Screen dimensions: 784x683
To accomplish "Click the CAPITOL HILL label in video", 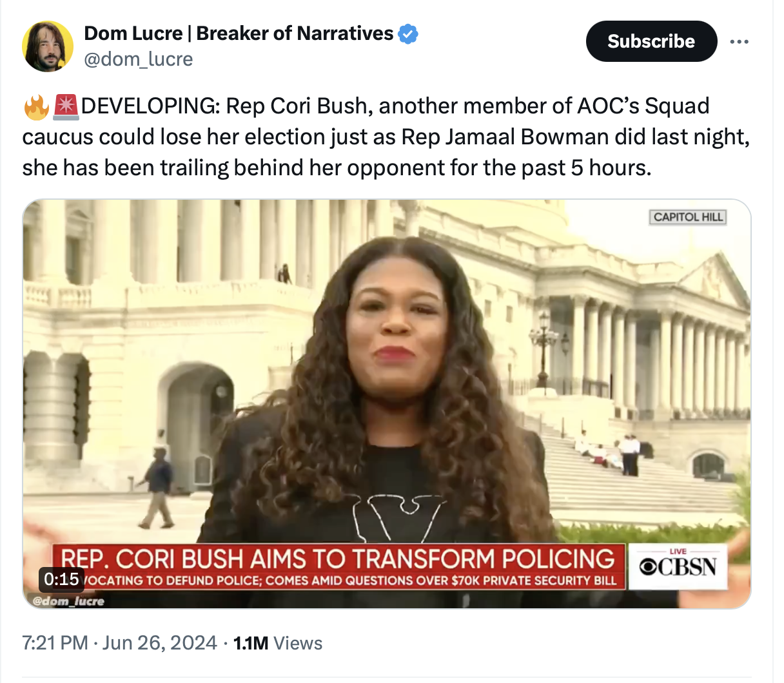I will click(x=688, y=217).
